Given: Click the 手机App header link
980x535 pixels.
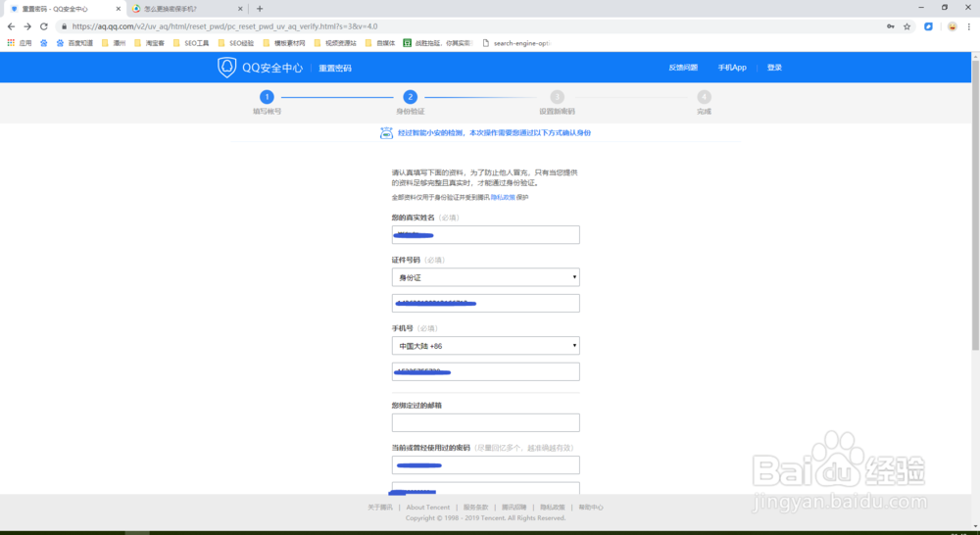Looking at the screenshot, I should click(732, 68).
